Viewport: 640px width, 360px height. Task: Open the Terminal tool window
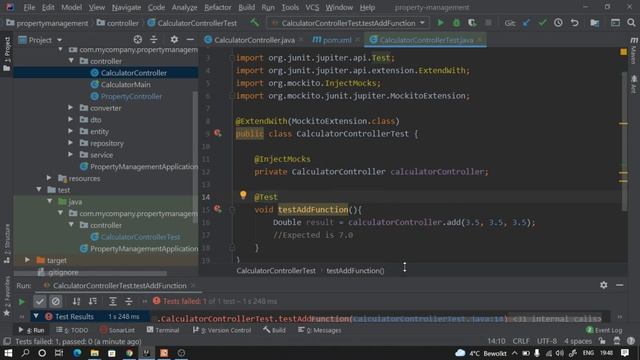pos(163,330)
